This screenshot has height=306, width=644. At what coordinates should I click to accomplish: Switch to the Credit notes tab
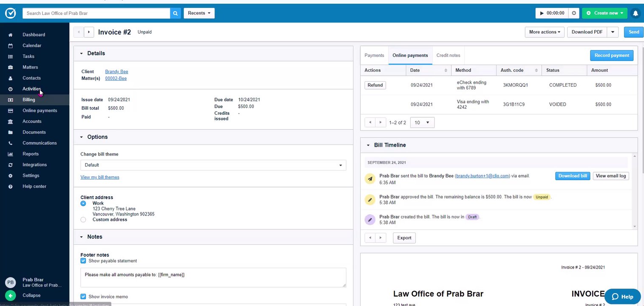pyautogui.click(x=448, y=55)
